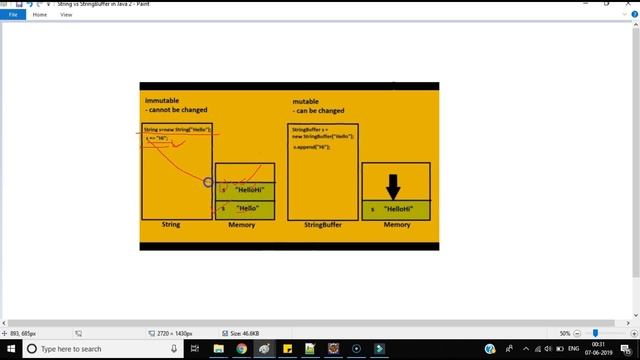640x360 pixels.
Task: Click the horizontal scrollbar track
Action: 311,323
